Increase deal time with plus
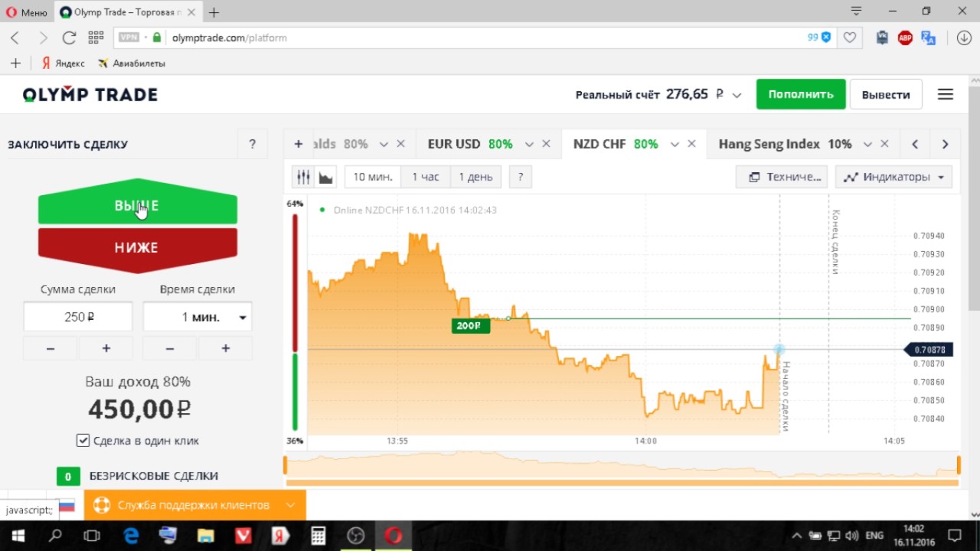 (x=225, y=348)
